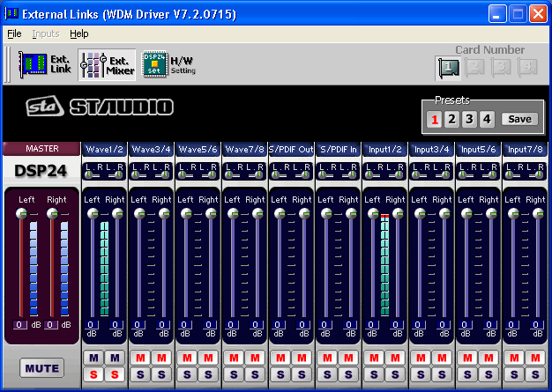Click the Wave5/6 channel label
The height and width of the screenshot is (392, 552).
198,150
